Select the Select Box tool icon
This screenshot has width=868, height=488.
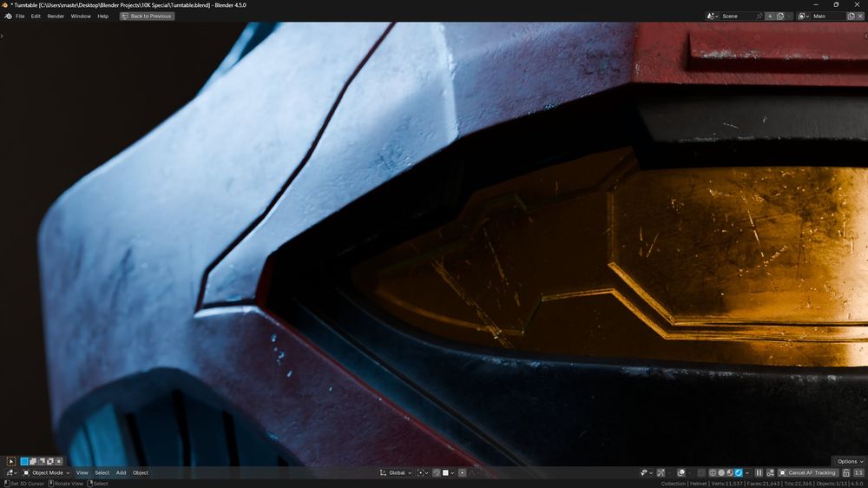pyautogui.click(x=10, y=461)
